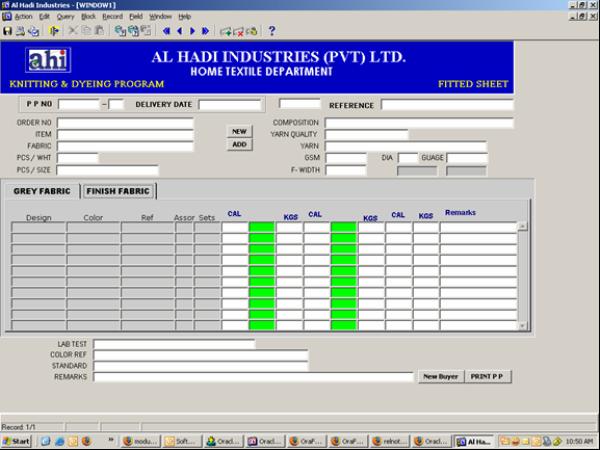Image resolution: width=600 pixels, height=450 pixels.
Task: Go to the previous block arrow
Action: pyautogui.click(x=166, y=31)
